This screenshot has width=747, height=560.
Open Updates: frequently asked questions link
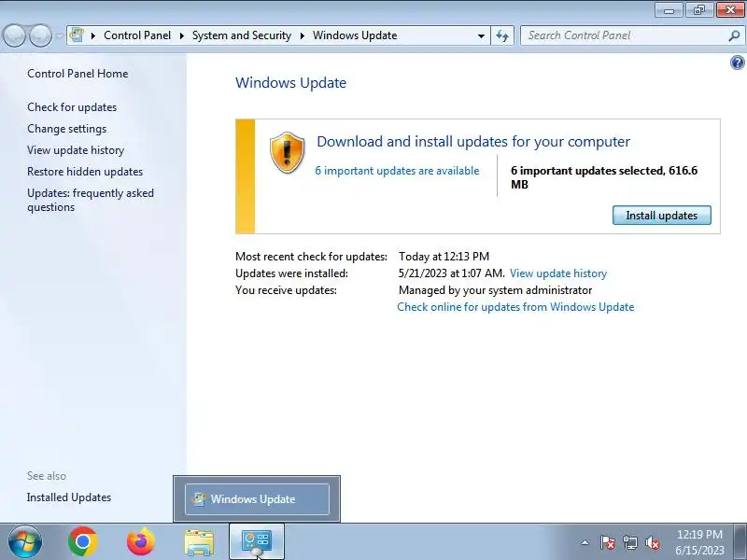click(x=91, y=200)
